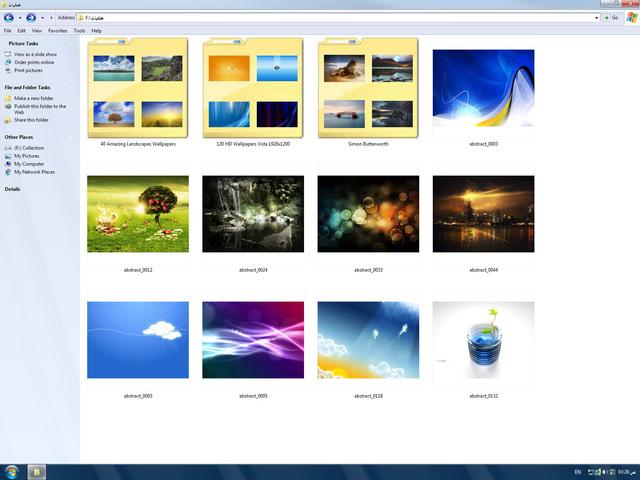Image resolution: width=640 pixels, height=480 pixels.
Task: Click the My Pictures folder icon in sidebar
Action: point(8,156)
